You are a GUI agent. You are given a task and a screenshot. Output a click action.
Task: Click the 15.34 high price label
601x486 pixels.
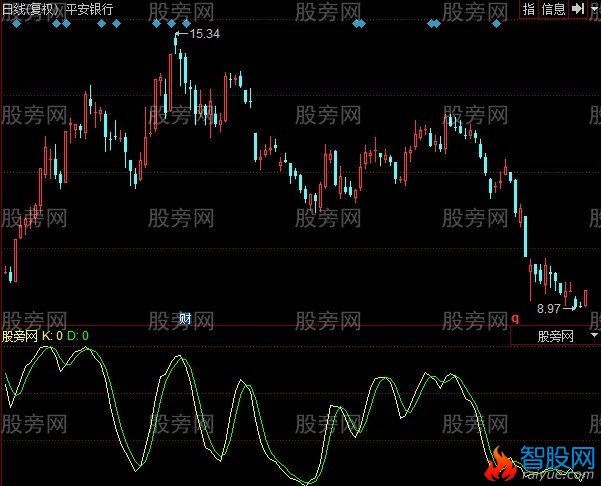(x=204, y=34)
